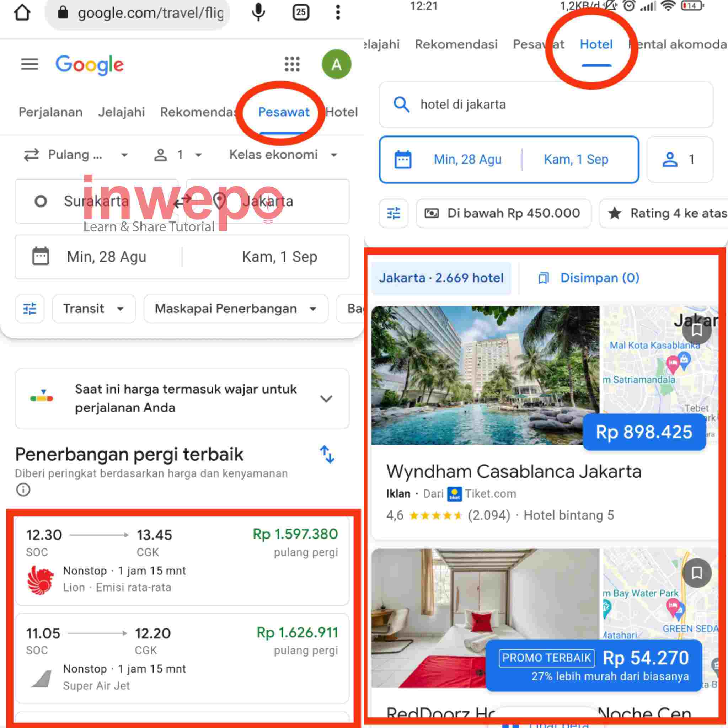Expand the Transit filter dropdown

[94, 309]
